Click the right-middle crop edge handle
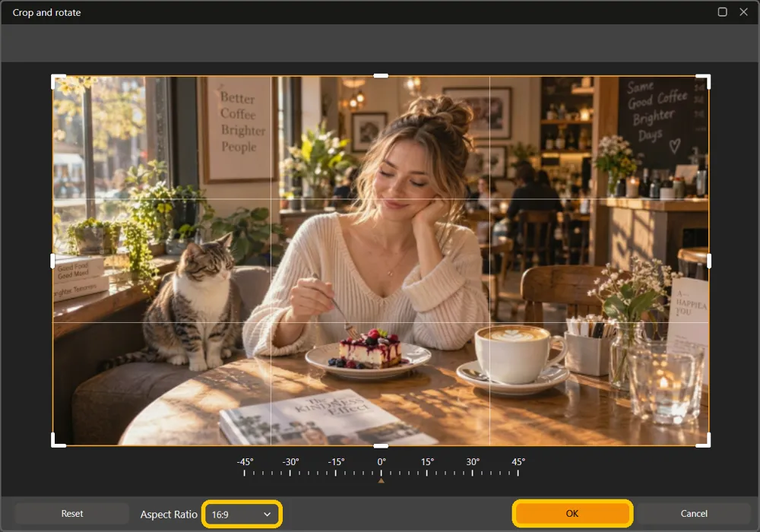 click(709, 261)
